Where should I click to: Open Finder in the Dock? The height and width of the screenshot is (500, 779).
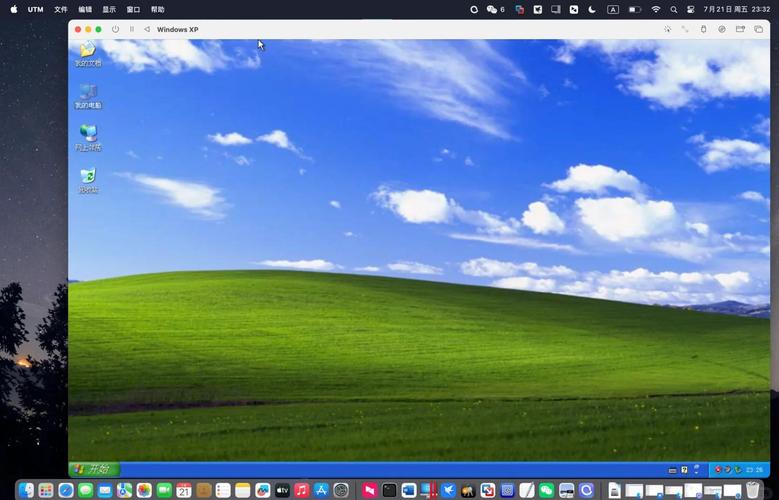coord(26,491)
